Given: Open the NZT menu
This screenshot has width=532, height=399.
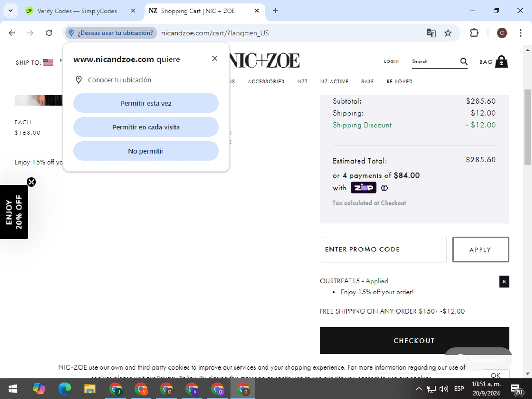Looking at the screenshot, I should point(303,82).
